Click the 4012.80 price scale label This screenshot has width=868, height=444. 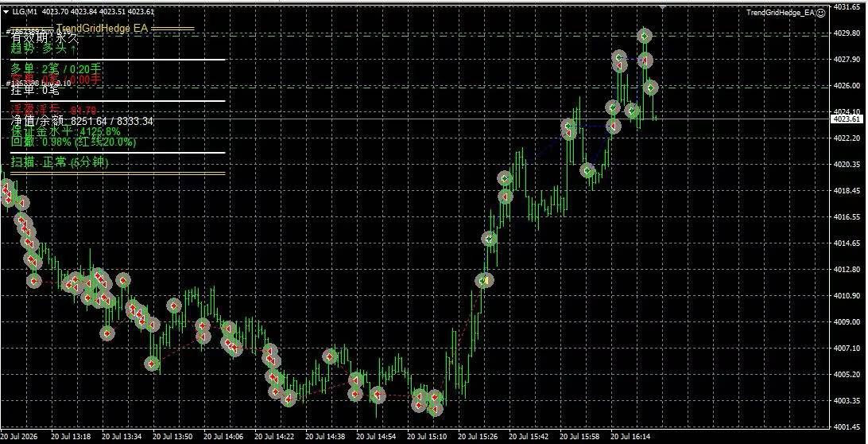(847, 270)
